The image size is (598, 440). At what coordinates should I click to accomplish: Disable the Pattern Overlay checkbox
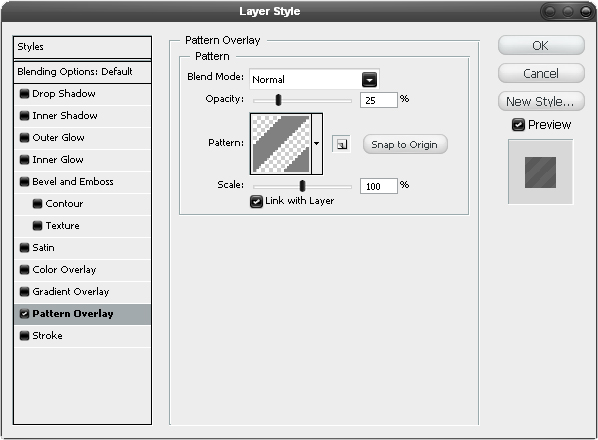[24, 314]
